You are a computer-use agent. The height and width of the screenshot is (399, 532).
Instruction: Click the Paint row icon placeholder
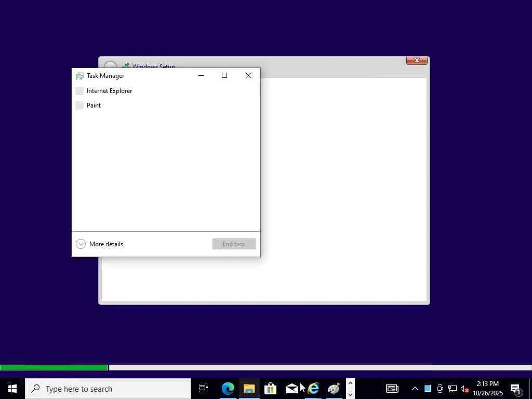coord(79,105)
